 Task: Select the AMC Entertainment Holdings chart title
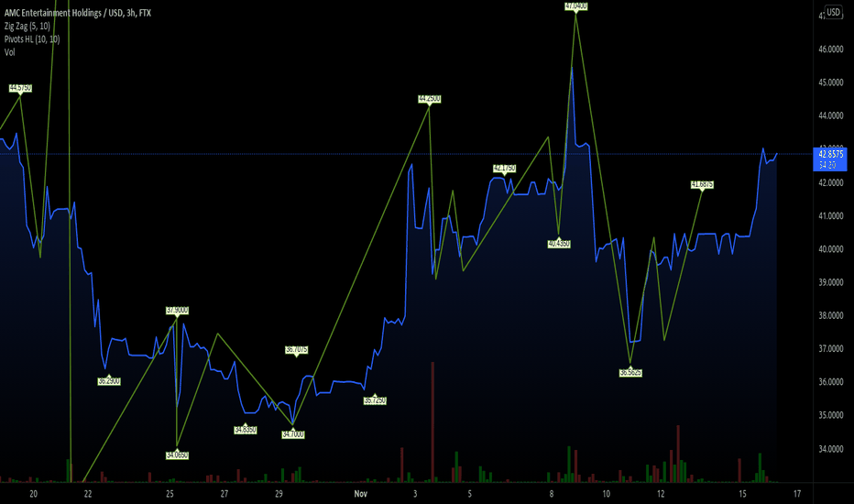tap(78, 13)
